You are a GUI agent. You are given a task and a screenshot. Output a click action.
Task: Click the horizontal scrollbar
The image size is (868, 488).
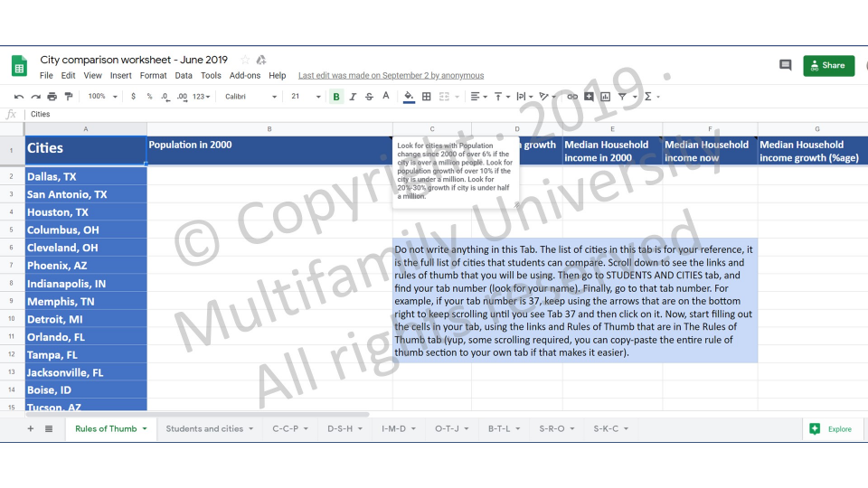tap(197, 414)
